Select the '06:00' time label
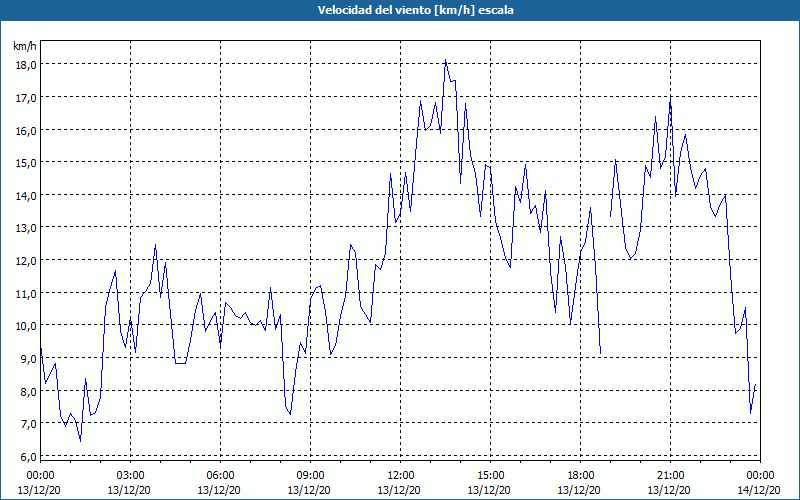Viewport: 800px width, 500px height. (220, 476)
